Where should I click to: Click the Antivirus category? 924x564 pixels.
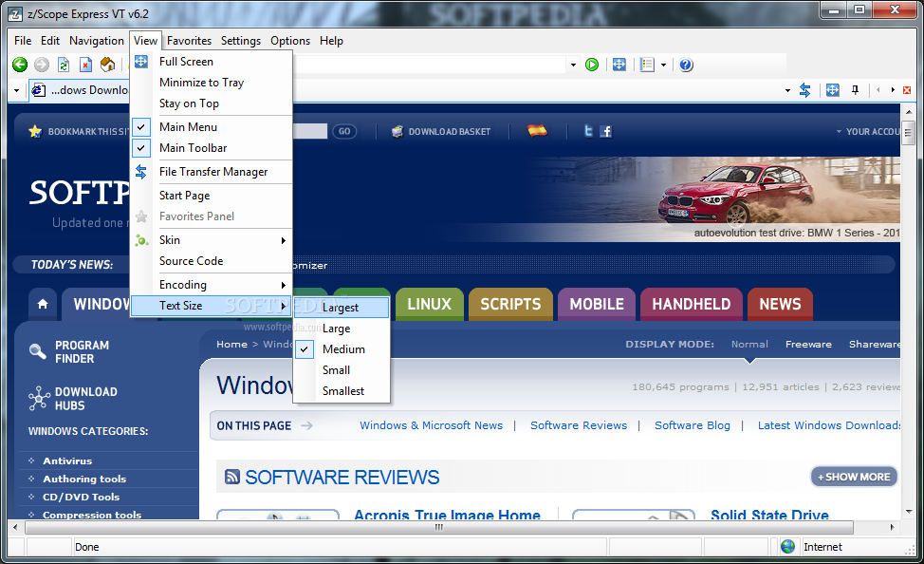coord(67,461)
